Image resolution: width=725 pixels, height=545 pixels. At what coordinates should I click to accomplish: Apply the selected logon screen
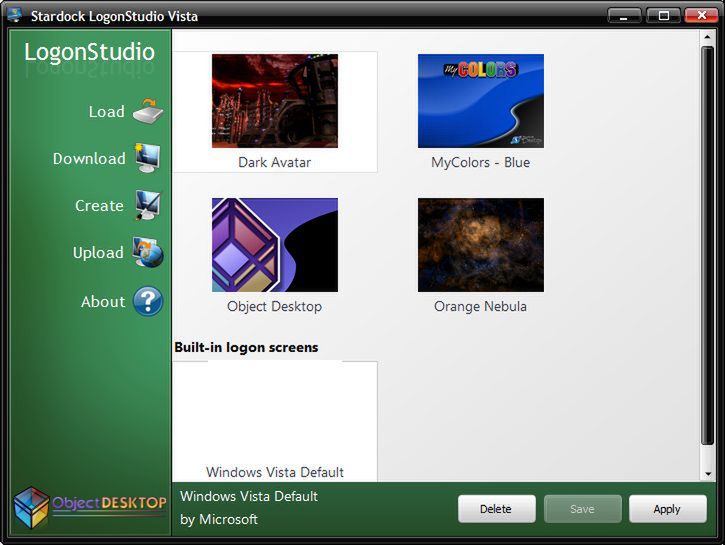668,509
